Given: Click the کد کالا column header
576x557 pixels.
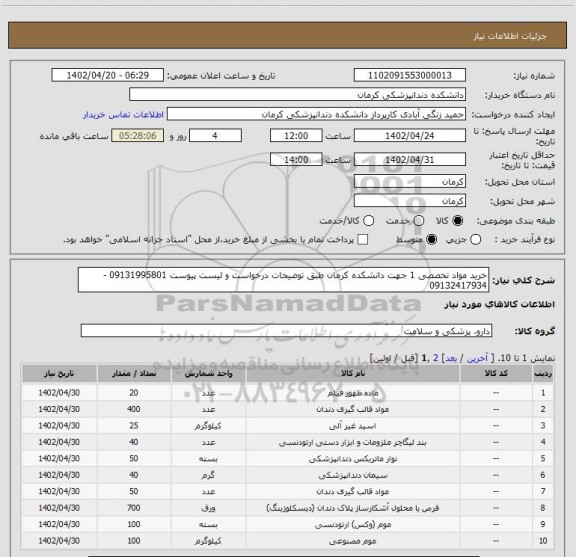Looking at the screenshot, I should [496, 374].
